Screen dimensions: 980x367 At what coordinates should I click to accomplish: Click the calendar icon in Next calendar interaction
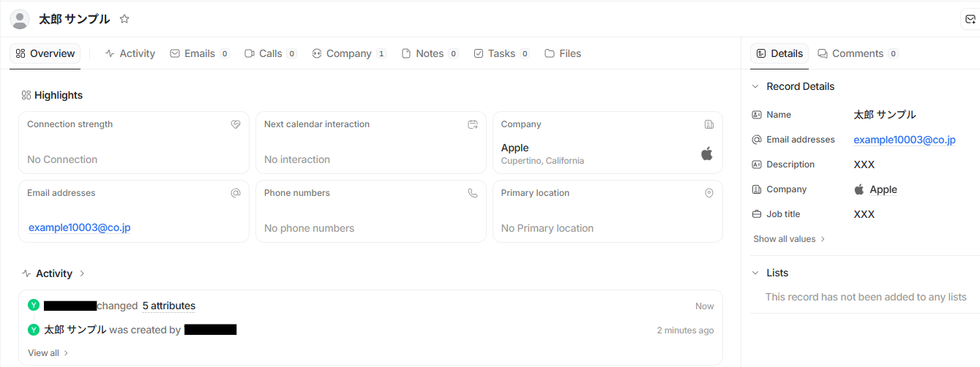(473, 124)
